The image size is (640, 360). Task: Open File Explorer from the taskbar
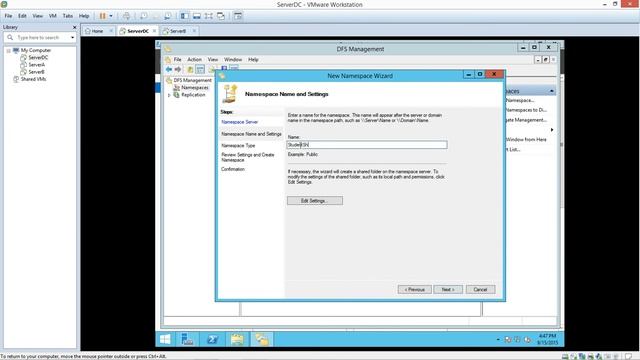coord(237,340)
